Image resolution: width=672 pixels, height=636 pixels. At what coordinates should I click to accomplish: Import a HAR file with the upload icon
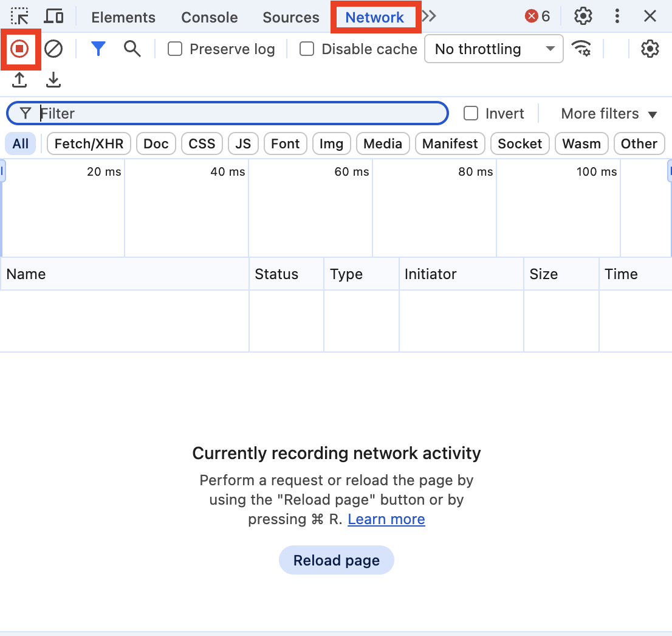tap(19, 80)
